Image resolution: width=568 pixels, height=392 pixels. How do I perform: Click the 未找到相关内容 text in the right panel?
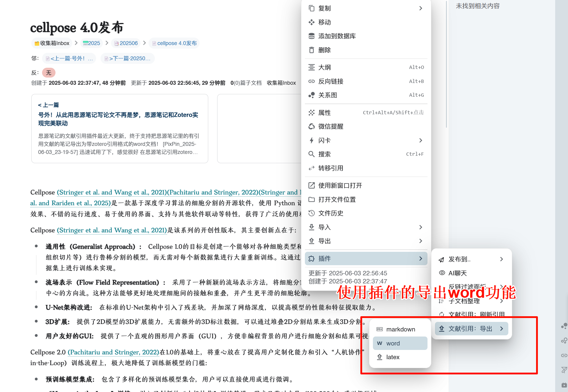[x=478, y=6]
